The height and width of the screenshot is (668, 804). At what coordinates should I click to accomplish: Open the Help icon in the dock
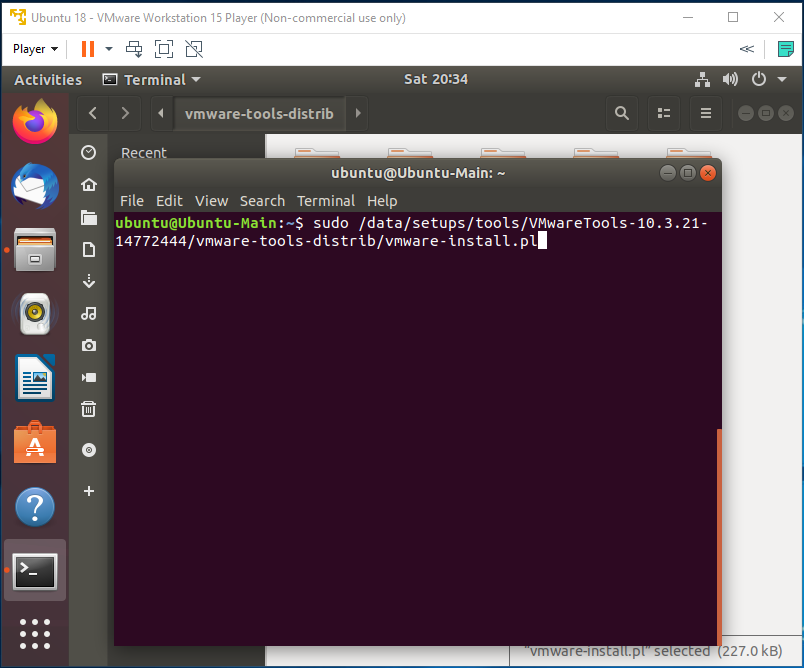coord(35,507)
